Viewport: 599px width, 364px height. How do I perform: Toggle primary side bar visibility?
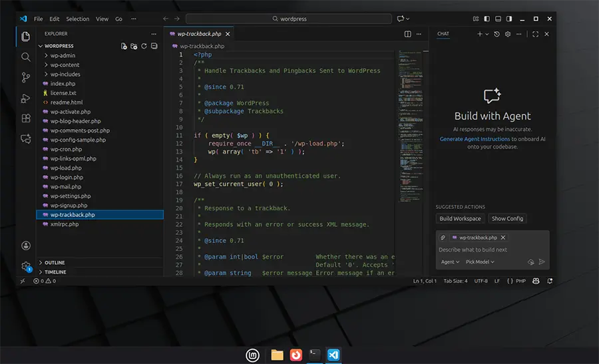tap(487, 19)
